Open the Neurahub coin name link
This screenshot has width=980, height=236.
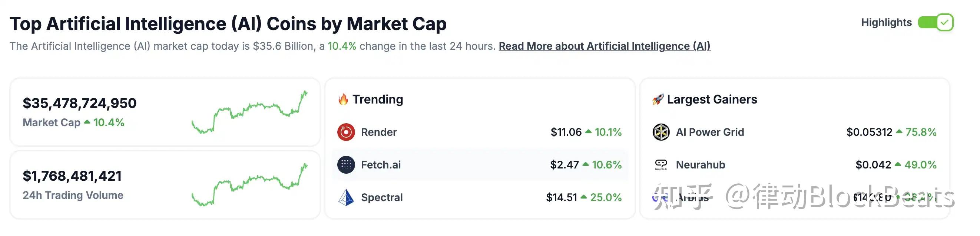click(701, 165)
